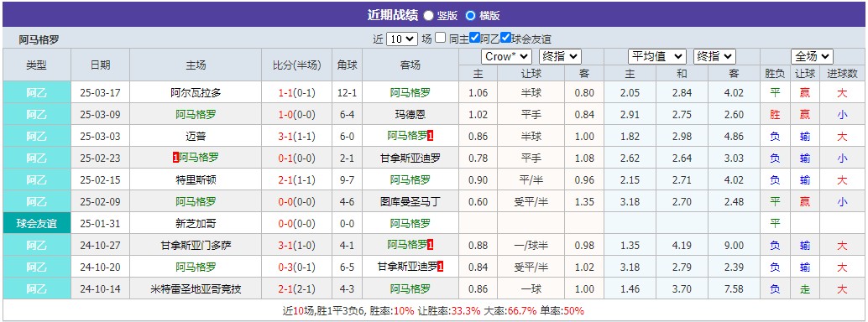This screenshot has height=322, width=868.
Task: Click the 球会友谊 type tag for 25-01-31
Action: tap(37, 224)
